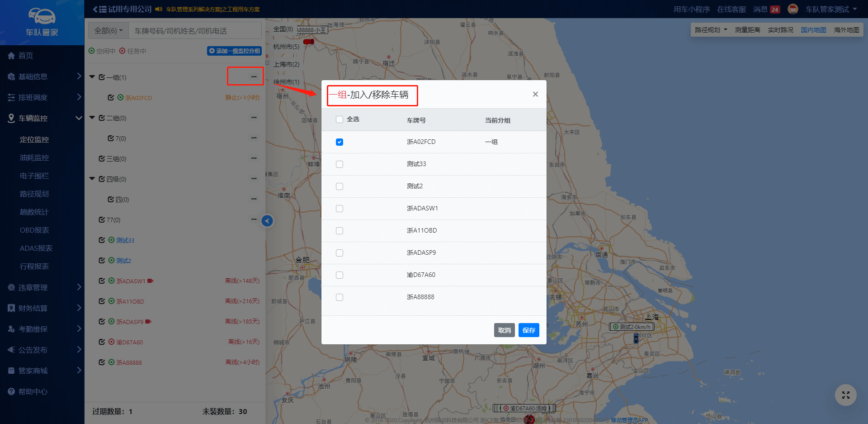Open the 路径规划 map dropdown
868x424 pixels.
pyautogui.click(x=711, y=30)
